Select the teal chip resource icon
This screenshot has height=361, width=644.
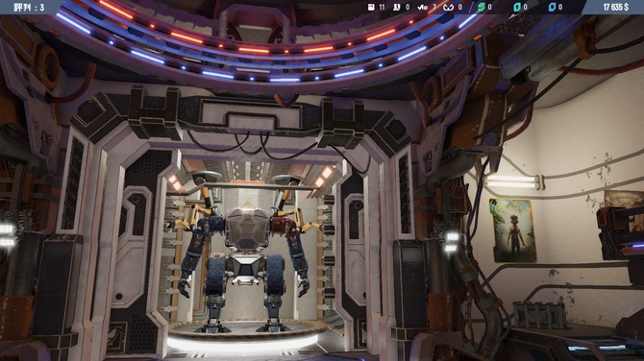tap(517, 7)
